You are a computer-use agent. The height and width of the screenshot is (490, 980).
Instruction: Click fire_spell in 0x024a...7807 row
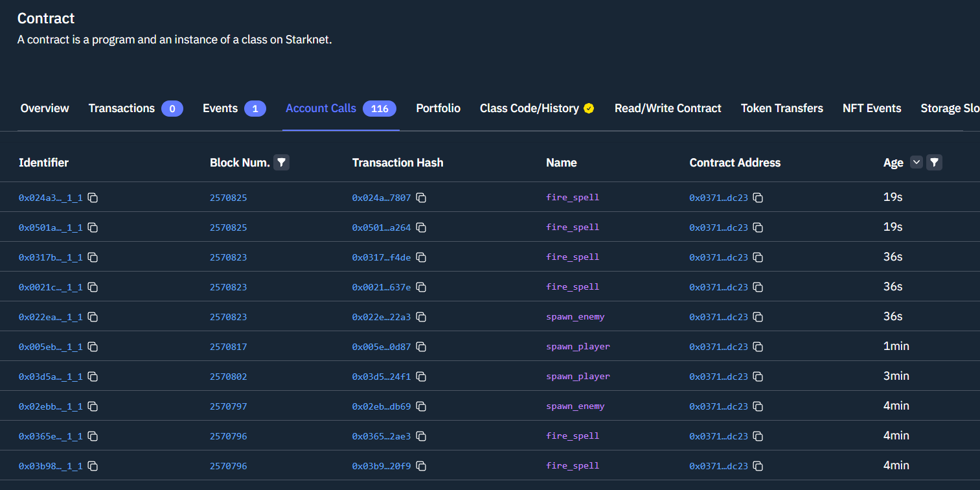tap(573, 198)
